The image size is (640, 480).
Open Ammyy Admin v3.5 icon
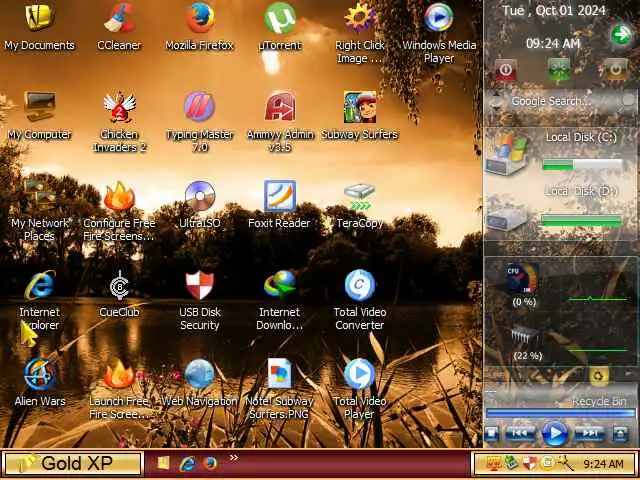(x=280, y=106)
